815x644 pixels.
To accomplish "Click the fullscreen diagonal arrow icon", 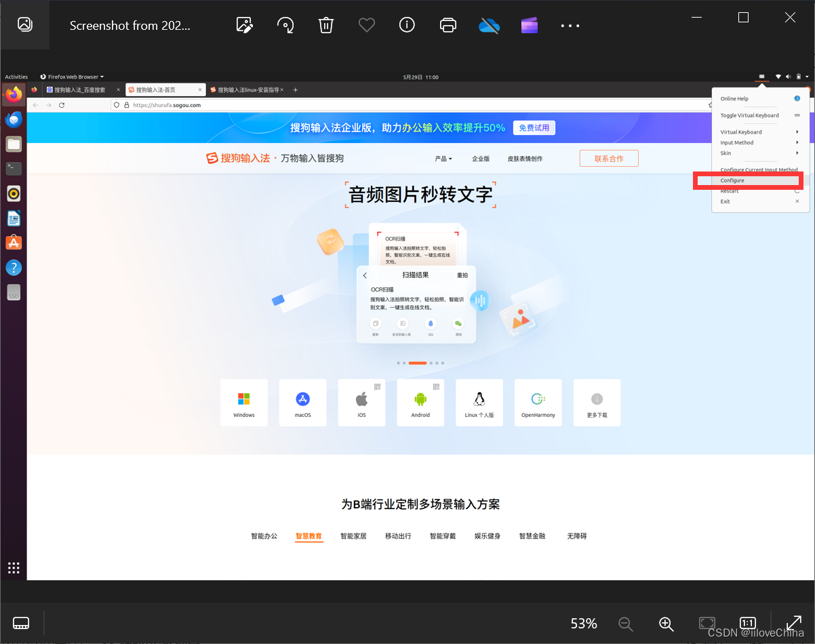I will [794, 623].
